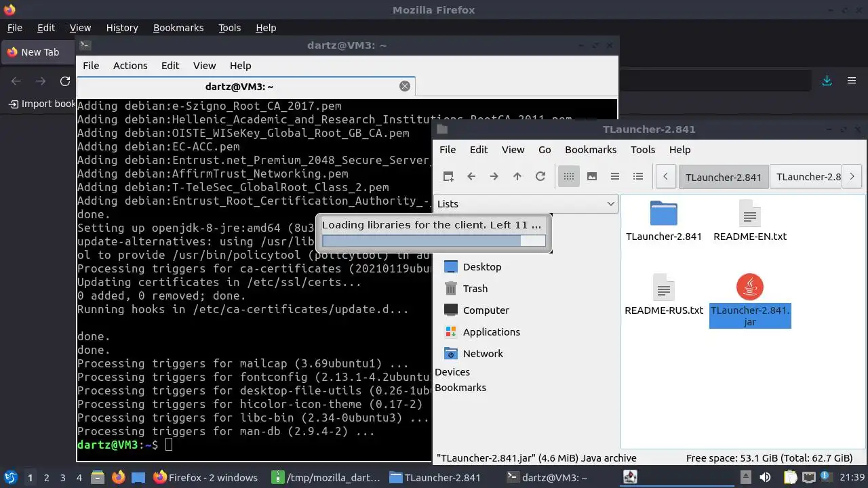Open the terminal Help menu
Image resolution: width=868 pixels, height=488 pixels.
[x=241, y=66]
